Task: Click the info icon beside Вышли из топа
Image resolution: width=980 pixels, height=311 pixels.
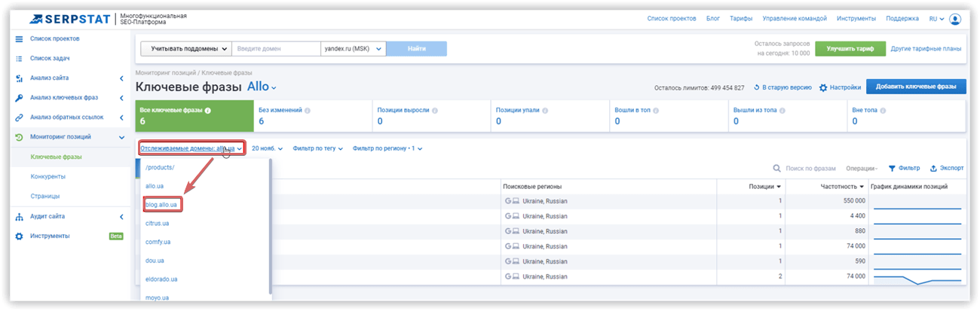Action: pos(782,110)
